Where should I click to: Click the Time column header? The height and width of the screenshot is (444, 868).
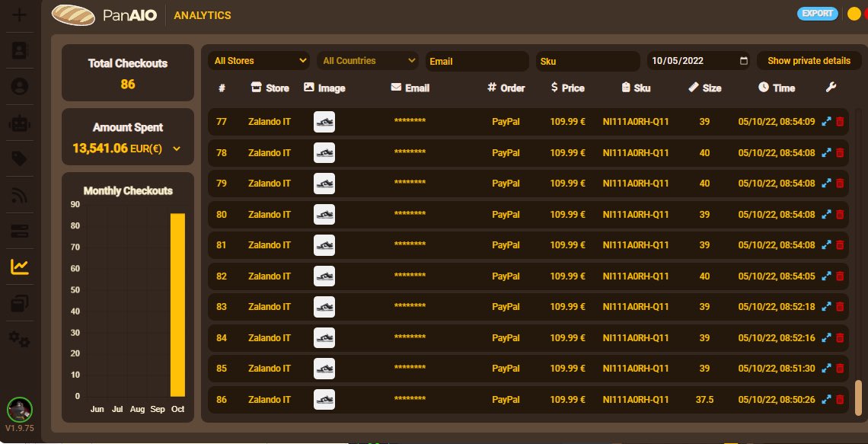[777, 88]
